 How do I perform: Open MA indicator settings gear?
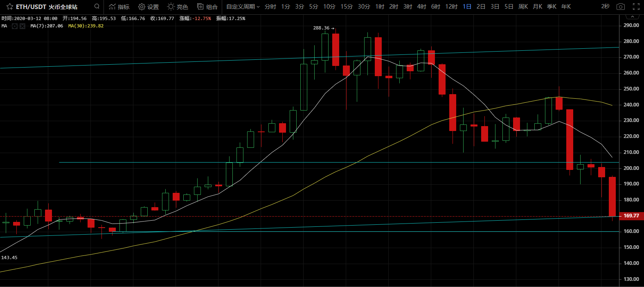point(15,26)
